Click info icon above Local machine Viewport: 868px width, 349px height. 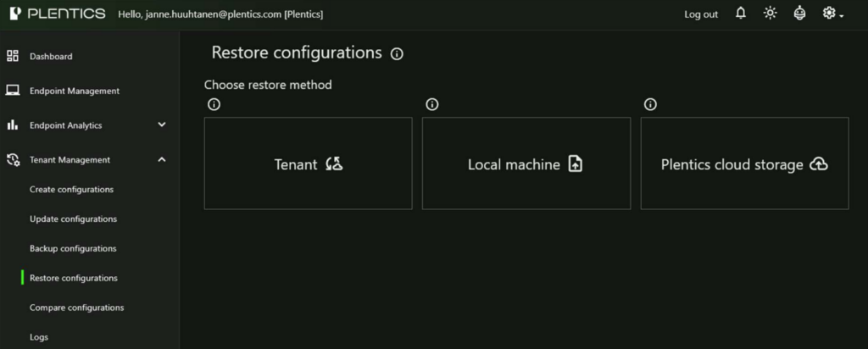432,104
